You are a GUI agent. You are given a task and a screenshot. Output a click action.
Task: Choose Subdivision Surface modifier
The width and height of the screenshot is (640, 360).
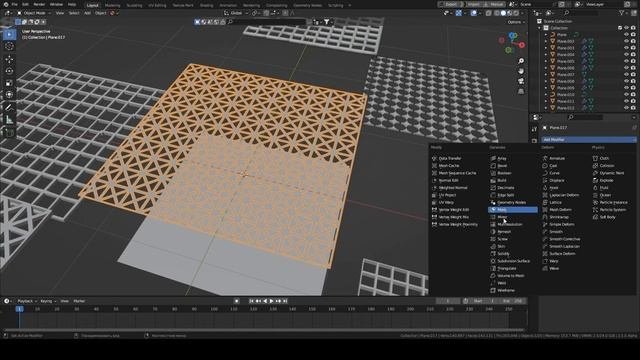[x=513, y=261]
